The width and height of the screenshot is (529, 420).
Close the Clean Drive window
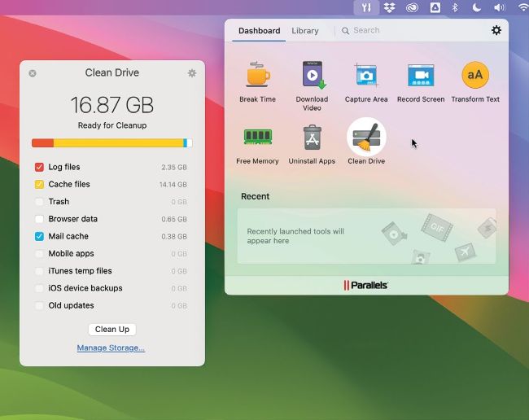point(33,73)
